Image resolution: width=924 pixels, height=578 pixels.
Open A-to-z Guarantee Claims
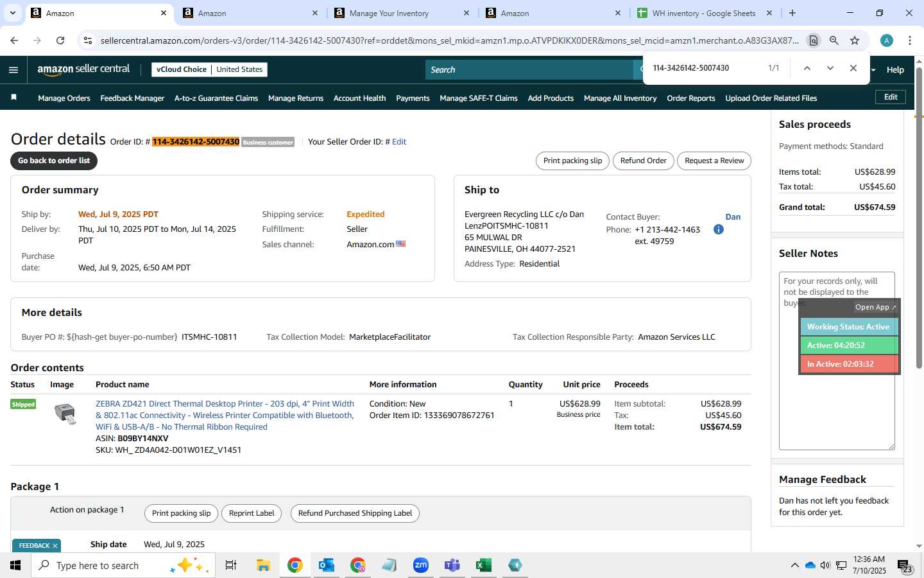click(x=216, y=98)
